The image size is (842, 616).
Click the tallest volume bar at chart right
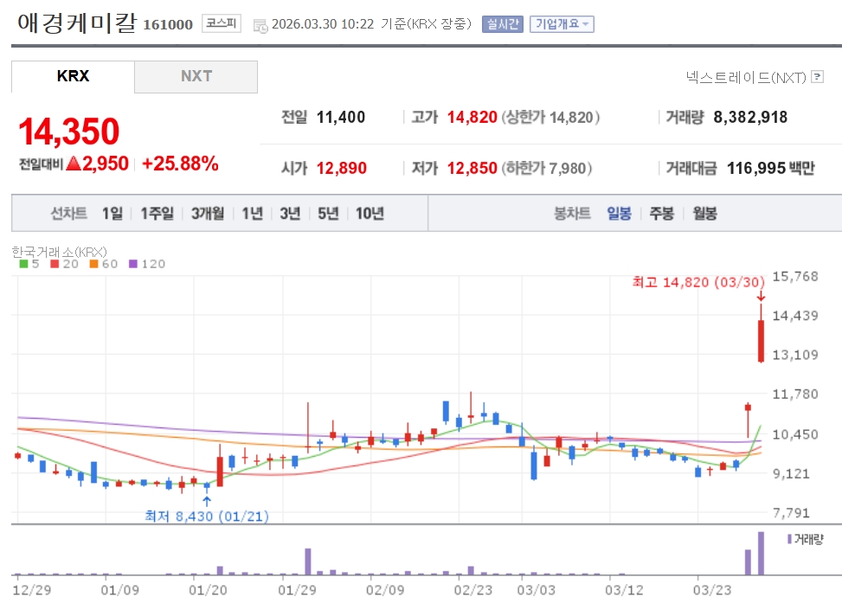pos(761,553)
